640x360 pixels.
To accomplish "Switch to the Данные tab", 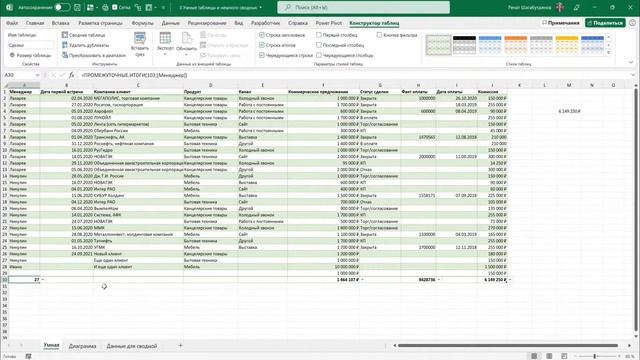I will [171, 23].
